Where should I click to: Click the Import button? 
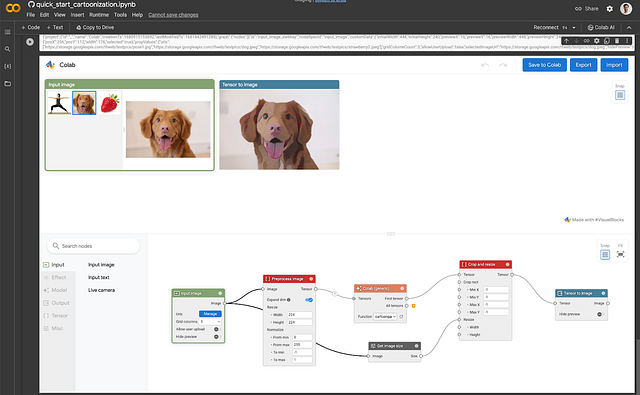(x=614, y=65)
